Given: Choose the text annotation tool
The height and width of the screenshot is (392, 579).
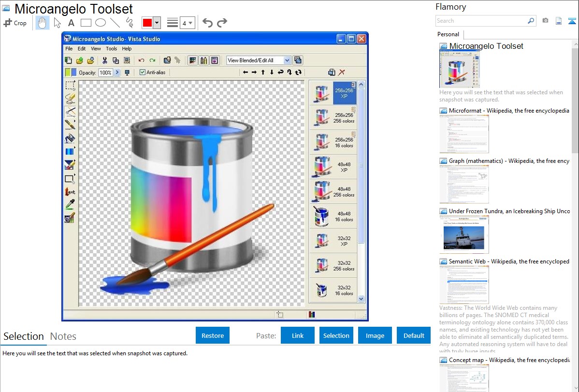Looking at the screenshot, I should [x=71, y=23].
